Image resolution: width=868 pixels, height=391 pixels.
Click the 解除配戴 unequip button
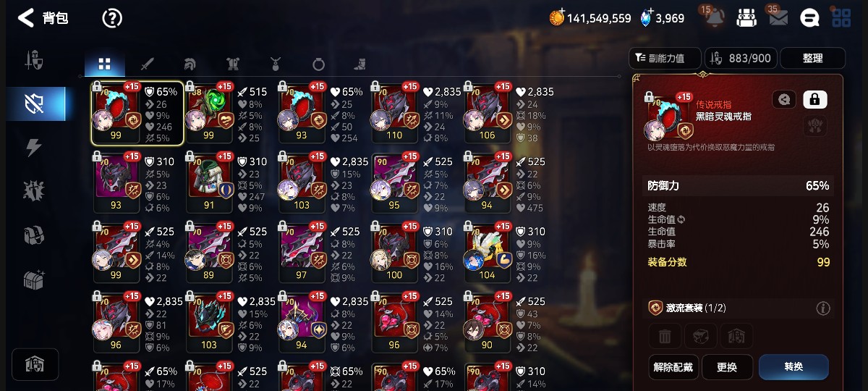(673, 367)
